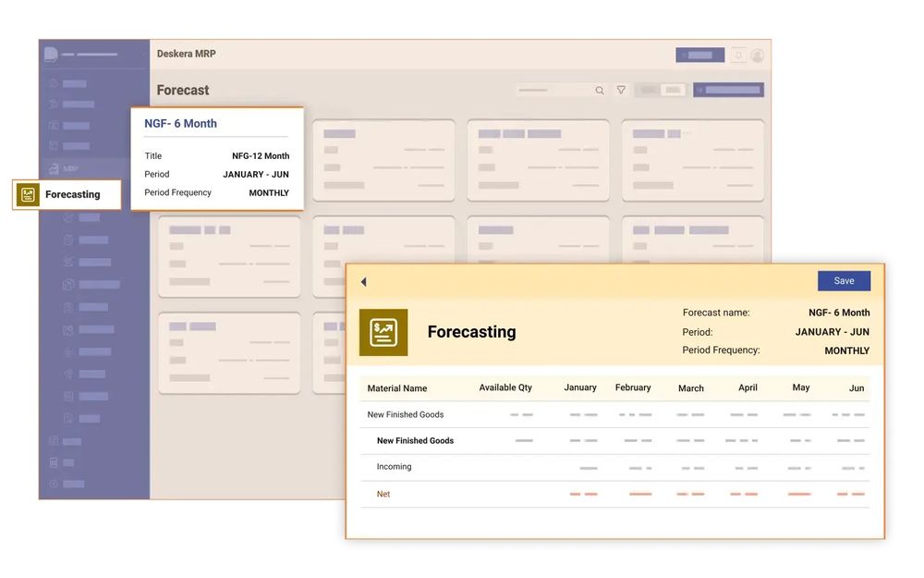Screen dimensions: 924x578
Task: Click the back arrow in the Forecasting panel
Action: tap(363, 281)
